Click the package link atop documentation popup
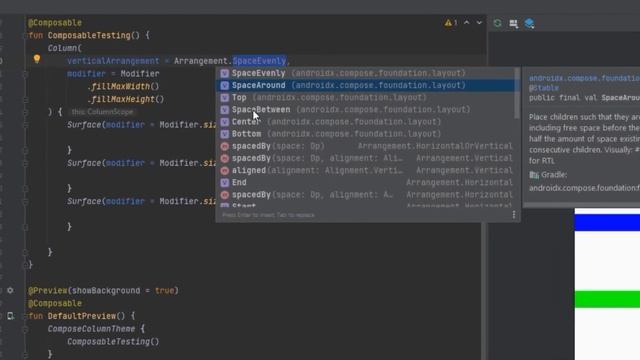 [x=584, y=78]
